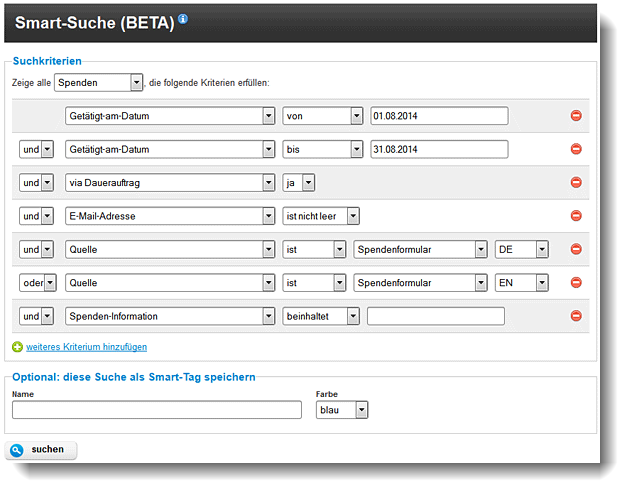Delete the 'bis' 31.08.2014 criterion row
Image resolution: width=630 pixels, height=493 pixels.
click(576, 149)
